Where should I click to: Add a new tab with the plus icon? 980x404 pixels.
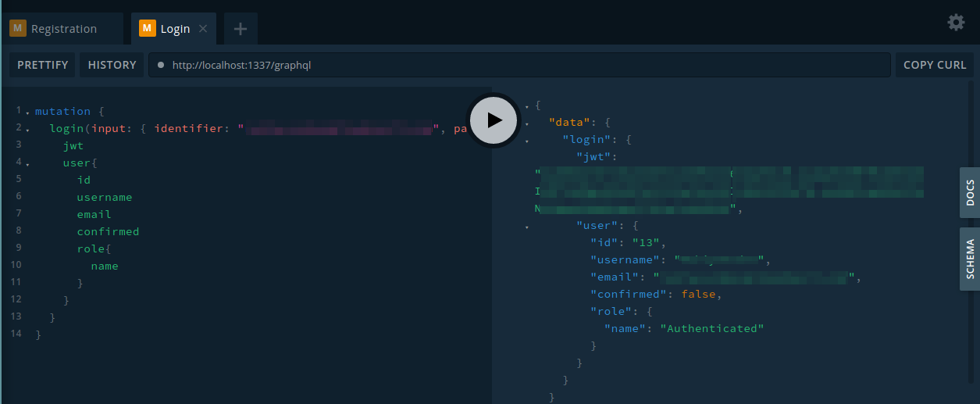click(241, 29)
